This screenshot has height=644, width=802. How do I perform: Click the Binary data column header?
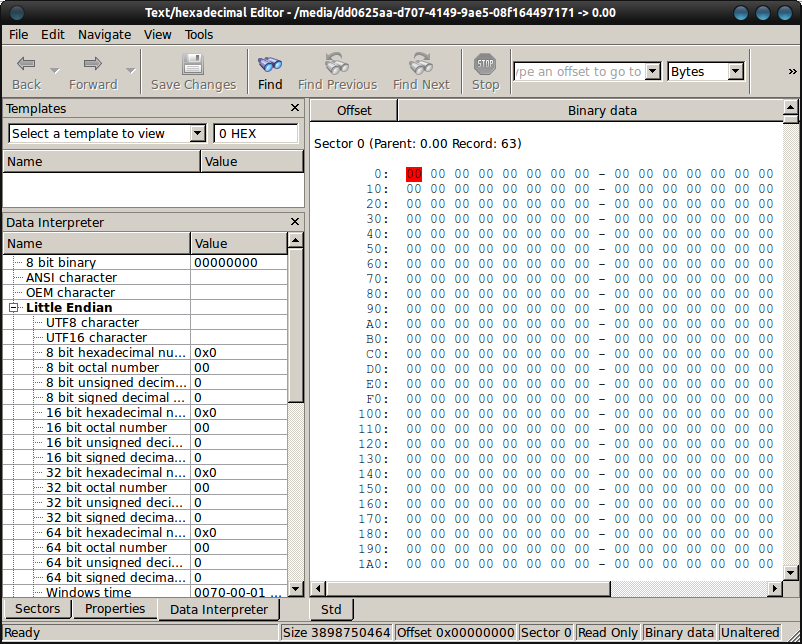(x=590, y=110)
